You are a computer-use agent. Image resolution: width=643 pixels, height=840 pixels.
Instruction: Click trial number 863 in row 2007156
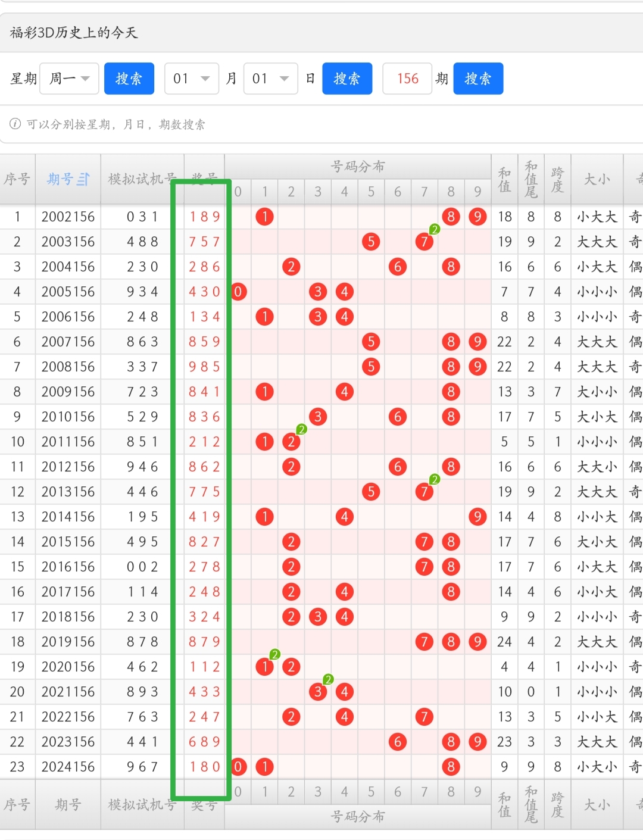(142, 342)
